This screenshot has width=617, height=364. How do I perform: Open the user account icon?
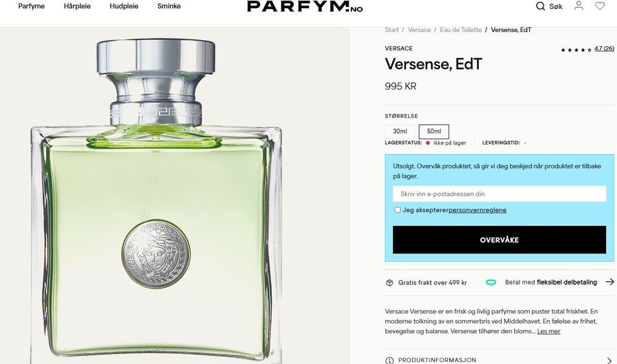point(578,6)
